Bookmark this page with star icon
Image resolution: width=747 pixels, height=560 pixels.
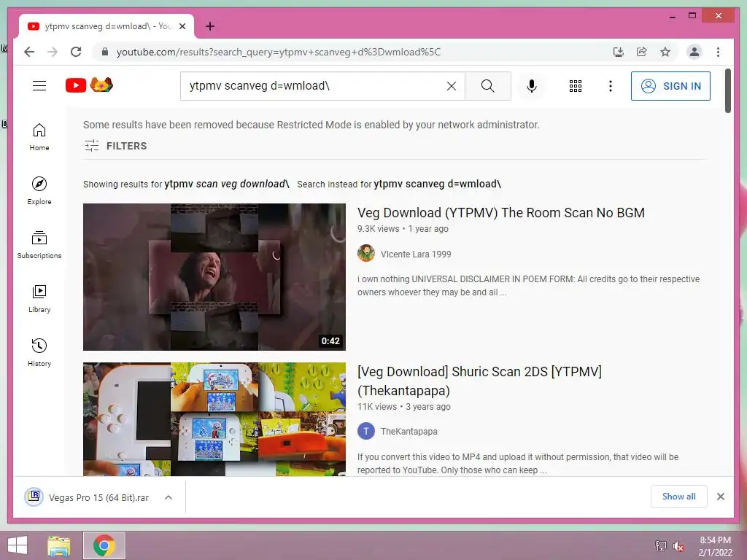click(665, 52)
